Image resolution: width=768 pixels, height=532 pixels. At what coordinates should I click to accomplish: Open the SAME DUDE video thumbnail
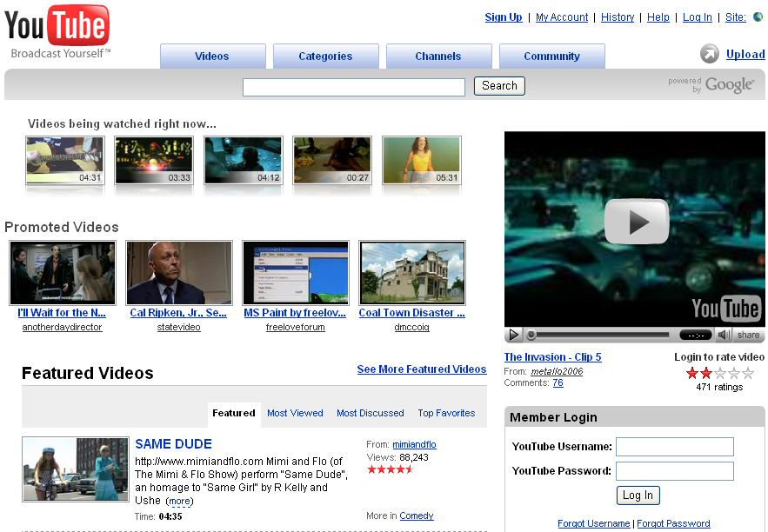click(x=76, y=469)
